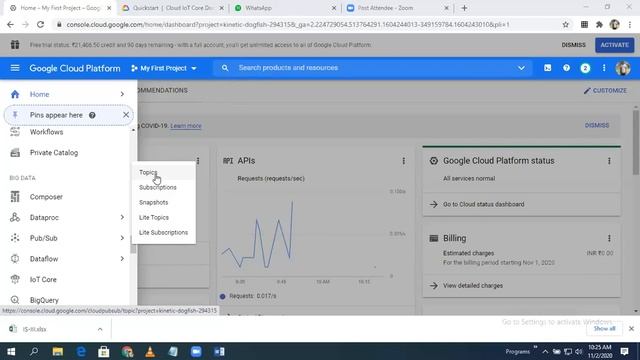Go to Cloud status dashboard
The height and width of the screenshot is (360, 640).
pyautogui.click(x=484, y=204)
